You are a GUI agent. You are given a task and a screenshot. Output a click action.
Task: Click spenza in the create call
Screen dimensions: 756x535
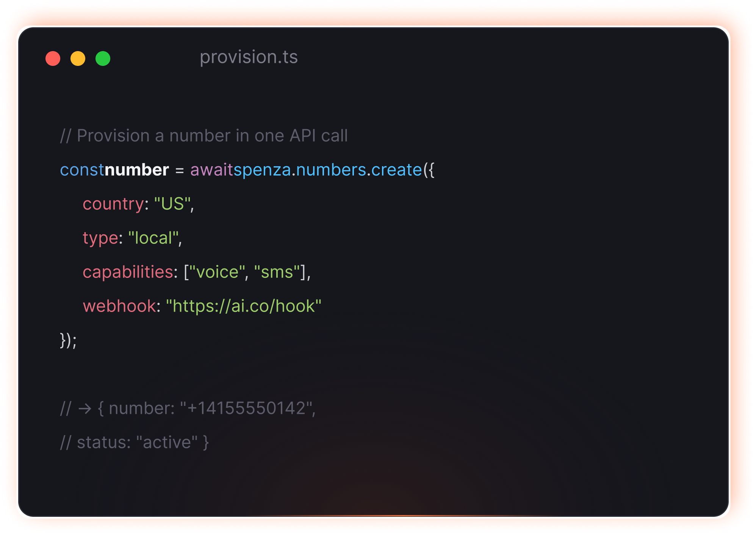click(262, 170)
